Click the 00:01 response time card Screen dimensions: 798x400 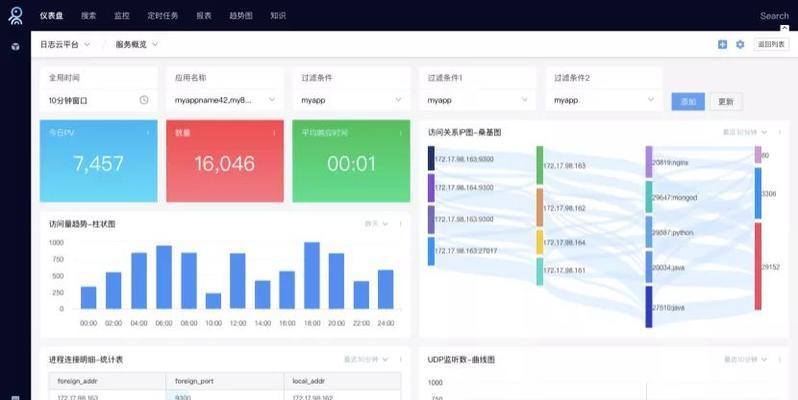click(x=351, y=161)
